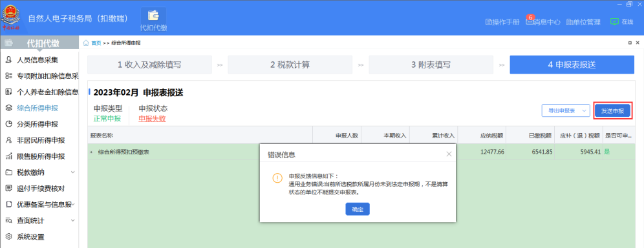Expand 查询统计 sidebar chevron
This screenshot has height=248, width=644.
(73, 220)
